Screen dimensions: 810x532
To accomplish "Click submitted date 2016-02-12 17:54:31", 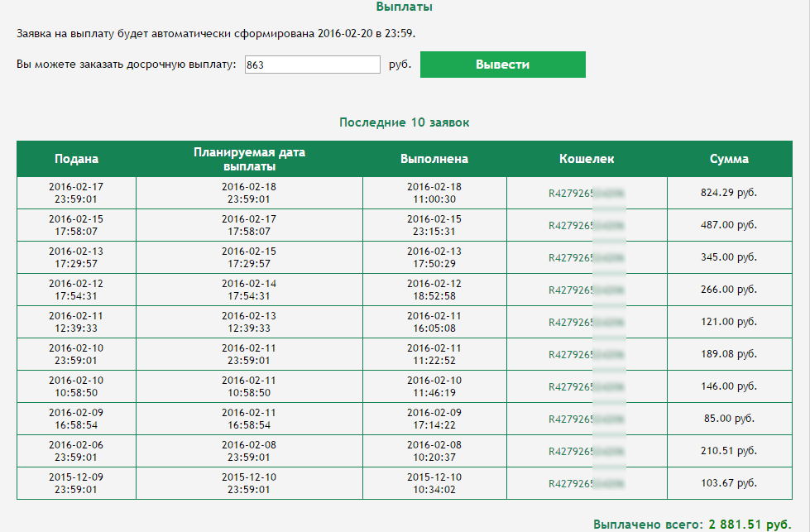I will (76, 290).
